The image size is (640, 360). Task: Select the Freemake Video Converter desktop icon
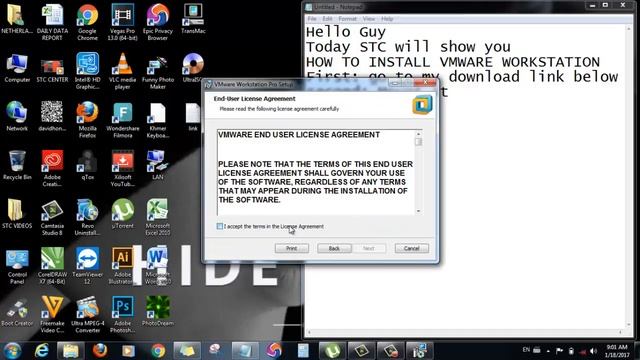click(x=52, y=314)
